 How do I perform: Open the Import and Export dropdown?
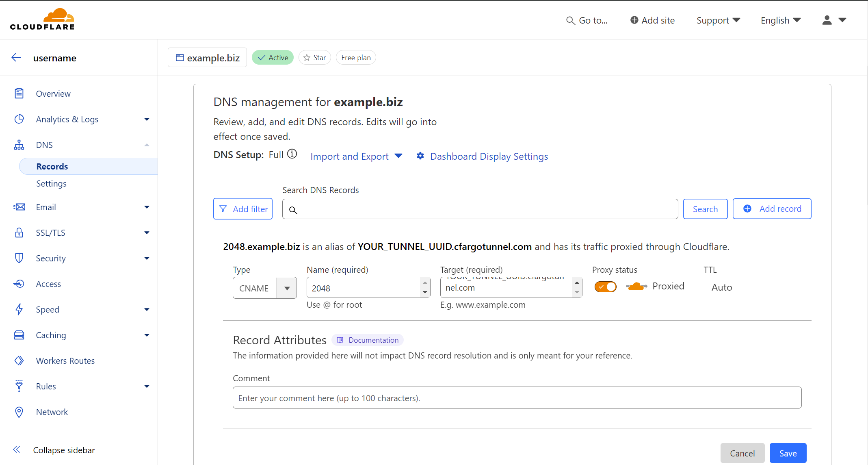point(356,156)
